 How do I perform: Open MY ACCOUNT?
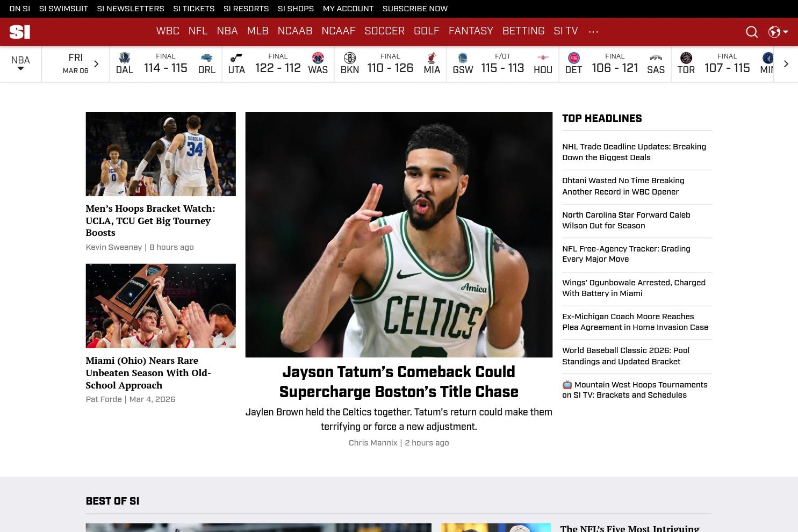click(348, 9)
